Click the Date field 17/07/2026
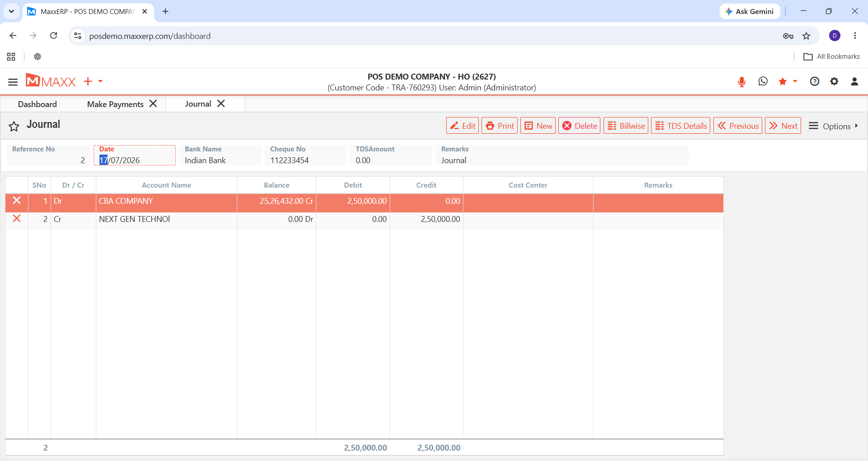The image size is (868, 461). 135,155
